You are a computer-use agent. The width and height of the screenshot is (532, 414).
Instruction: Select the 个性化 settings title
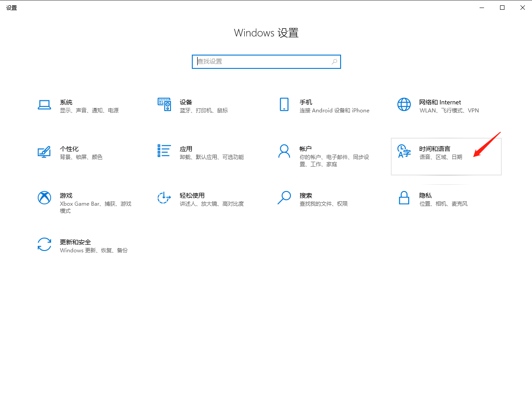(x=69, y=149)
